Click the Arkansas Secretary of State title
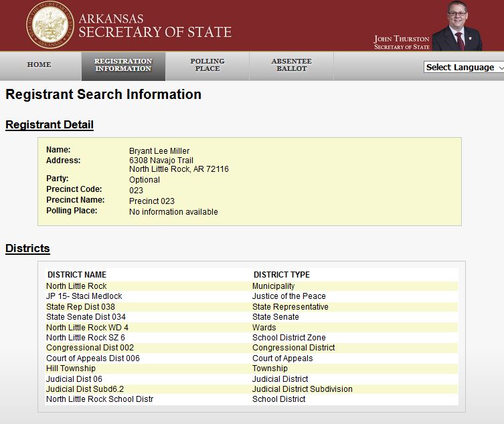Screen dimensions: 504x424 click(155, 25)
